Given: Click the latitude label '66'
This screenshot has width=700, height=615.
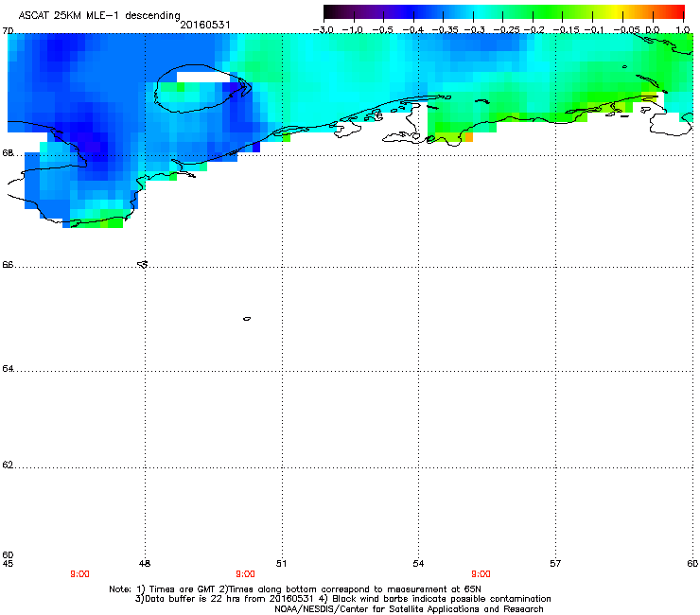Looking at the screenshot, I should (8, 264).
